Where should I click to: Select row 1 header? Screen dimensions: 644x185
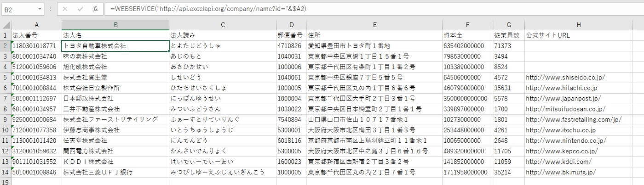[6, 35]
